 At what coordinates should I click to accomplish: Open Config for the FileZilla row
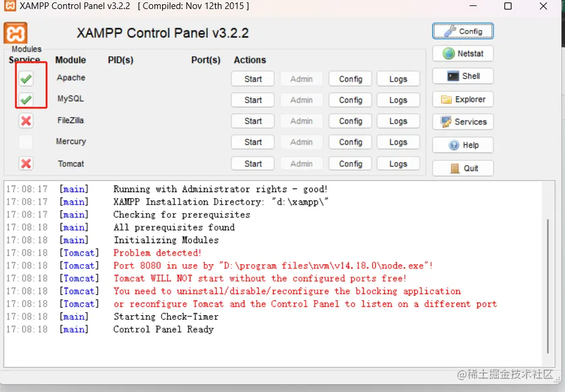pos(350,121)
